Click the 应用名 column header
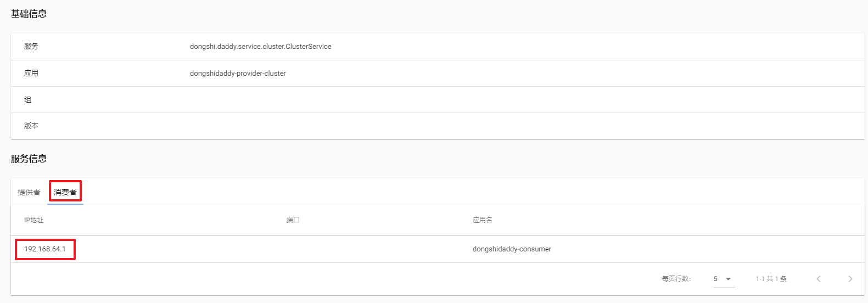The height and width of the screenshot is (303, 868). click(482, 220)
